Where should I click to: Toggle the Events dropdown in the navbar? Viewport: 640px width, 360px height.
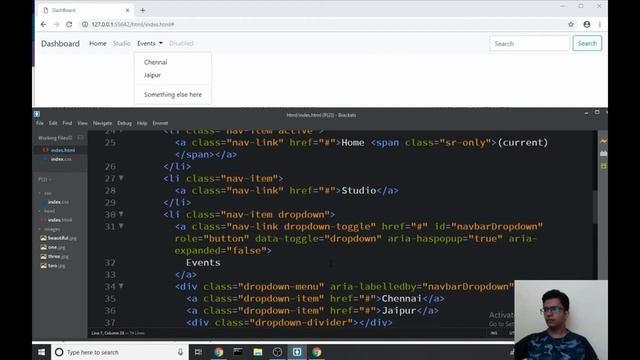click(150, 43)
